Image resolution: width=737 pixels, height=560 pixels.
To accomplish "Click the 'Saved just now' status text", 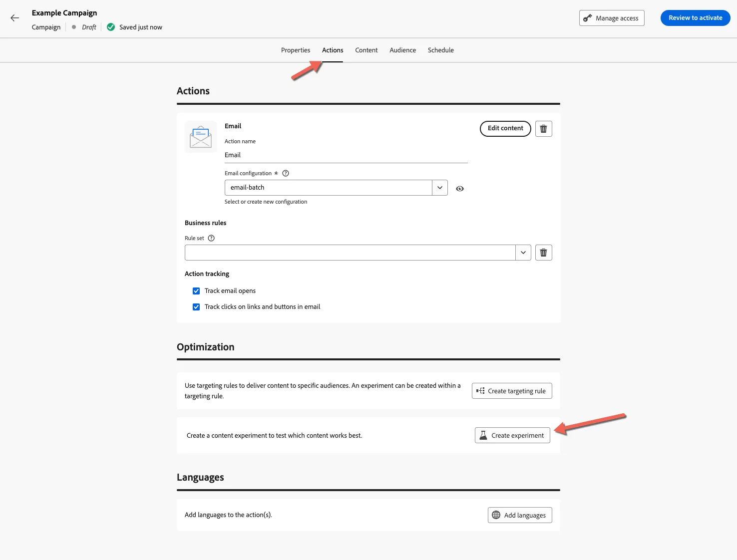I will (x=141, y=27).
